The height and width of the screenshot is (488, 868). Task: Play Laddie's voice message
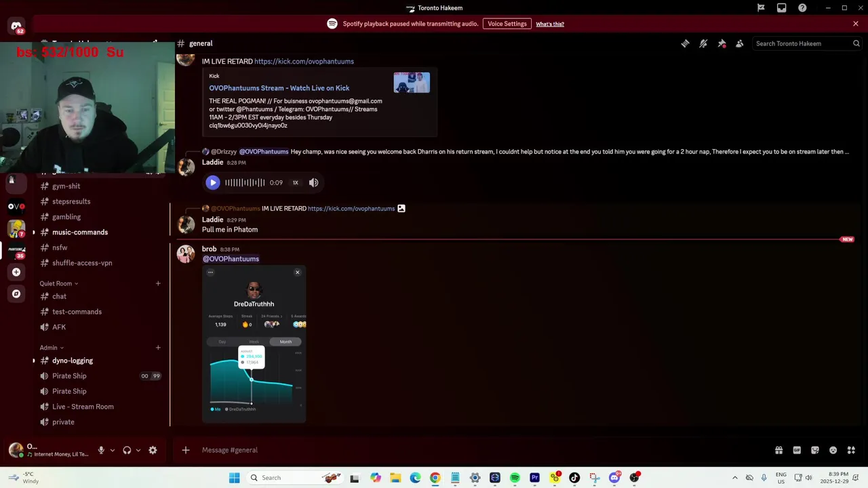pyautogui.click(x=212, y=182)
